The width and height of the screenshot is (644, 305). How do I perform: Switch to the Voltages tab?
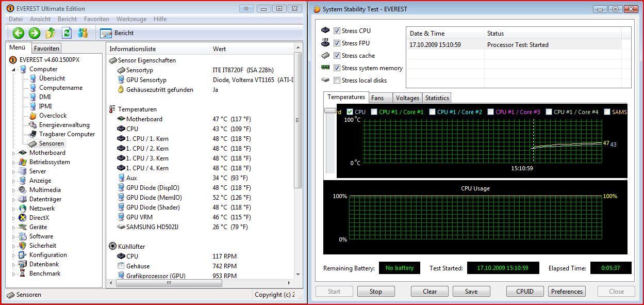coord(407,98)
